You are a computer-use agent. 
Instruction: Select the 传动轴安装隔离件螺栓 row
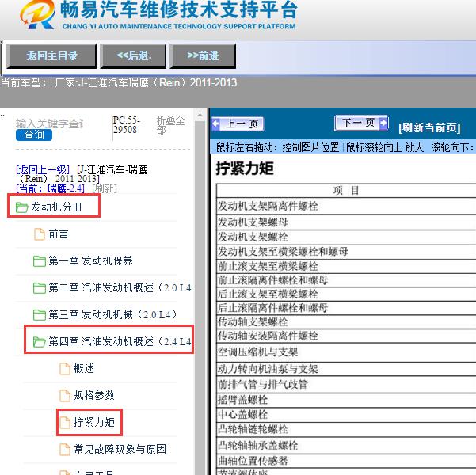tap(346, 336)
